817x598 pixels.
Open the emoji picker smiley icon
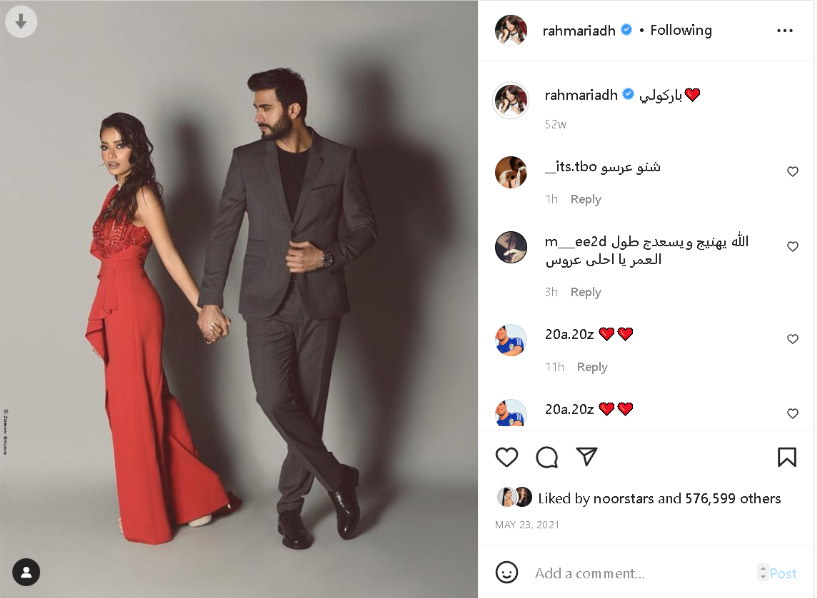click(506, 572)
